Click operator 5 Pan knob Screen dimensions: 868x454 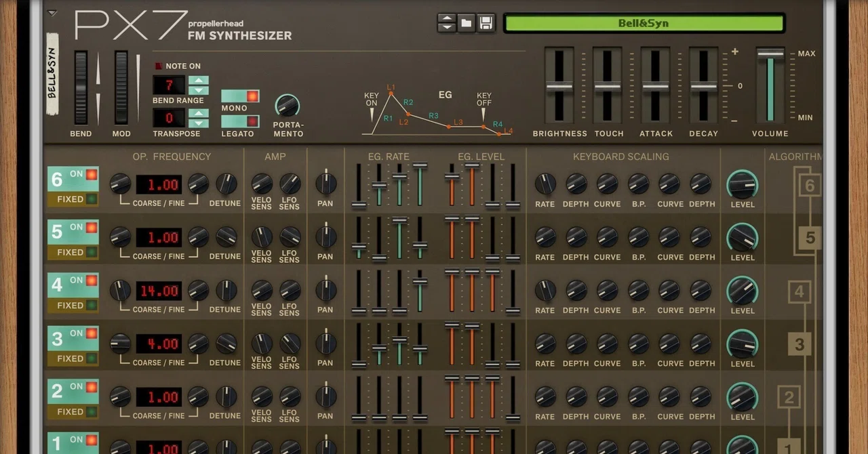pos(325,236)
